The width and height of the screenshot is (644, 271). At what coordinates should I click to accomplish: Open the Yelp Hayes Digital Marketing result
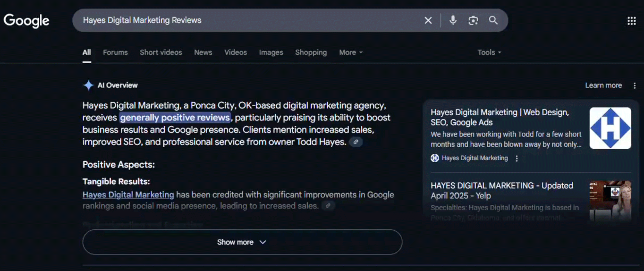click(502, 190)
